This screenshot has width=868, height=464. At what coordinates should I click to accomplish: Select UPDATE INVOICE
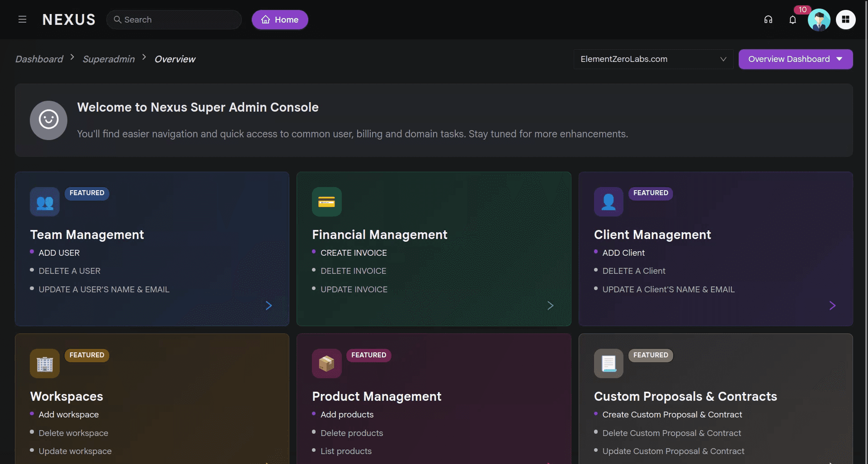[354, 289]
